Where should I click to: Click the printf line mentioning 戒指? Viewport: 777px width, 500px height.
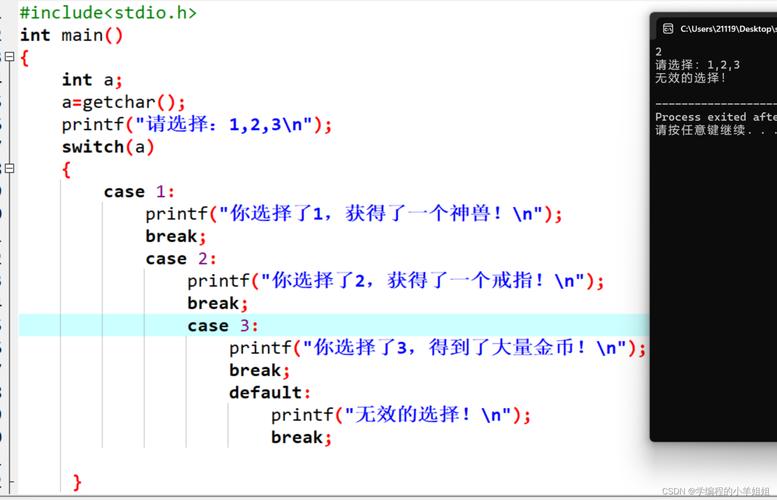tap(395, 281)
